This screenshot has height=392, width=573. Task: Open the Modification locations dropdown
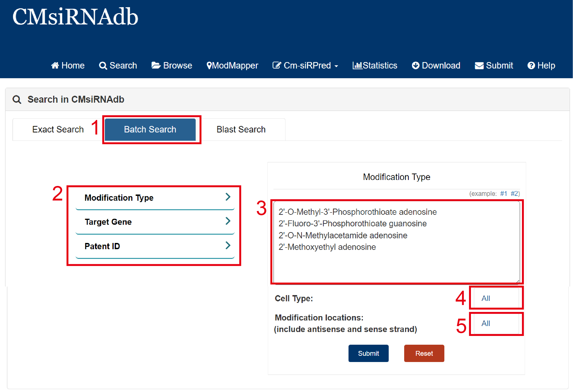[496, 323]
